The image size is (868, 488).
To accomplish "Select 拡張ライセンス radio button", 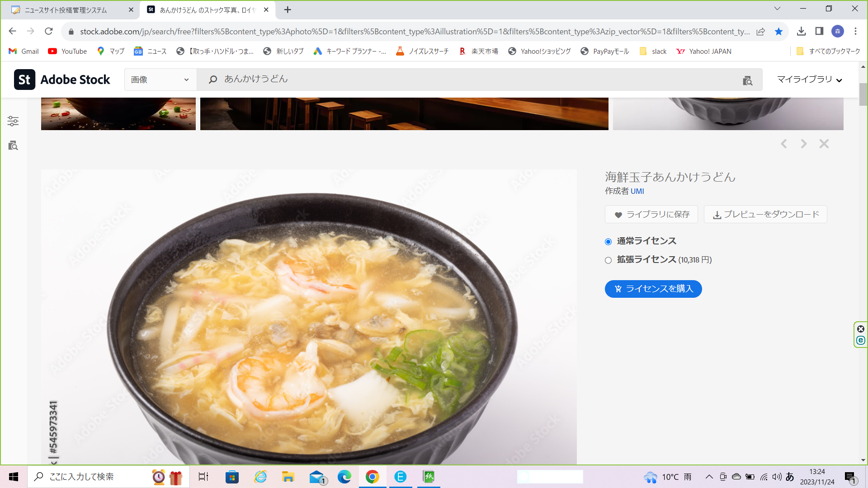I will [608, 260].
